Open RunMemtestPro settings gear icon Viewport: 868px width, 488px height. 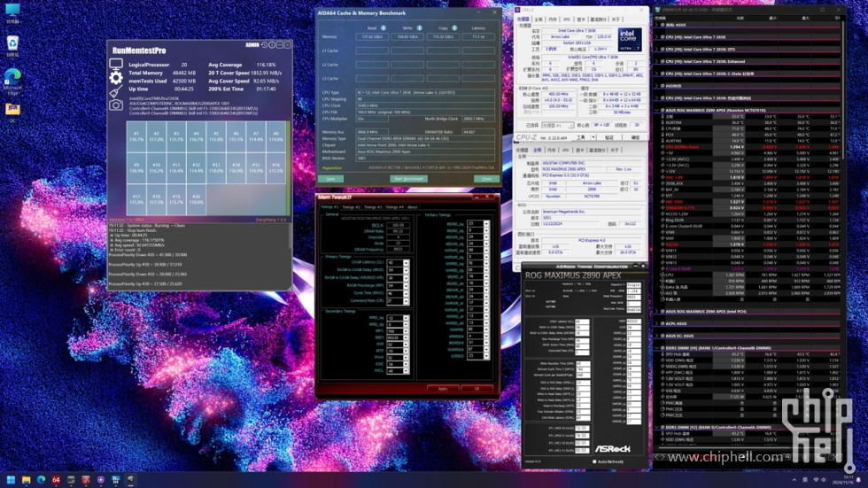pyautogui.click(x=116, y=77)
